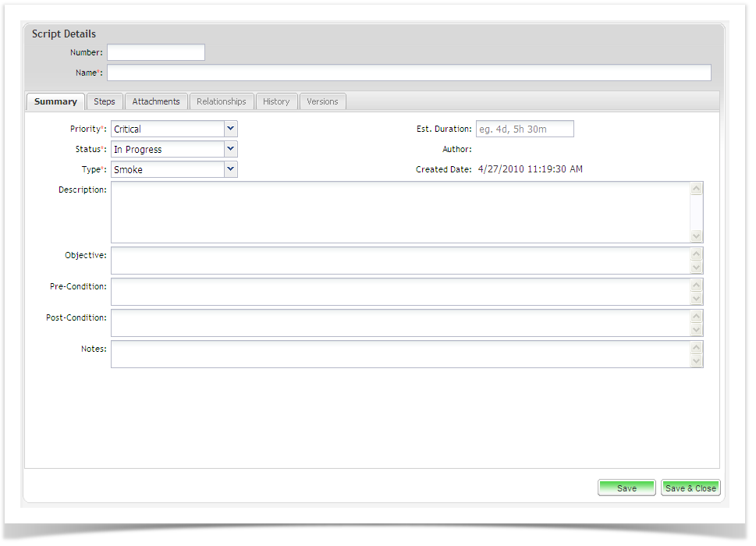The image size is (756, 546).
Task: Select the Summary tab
Action: [x=55, y=101]
